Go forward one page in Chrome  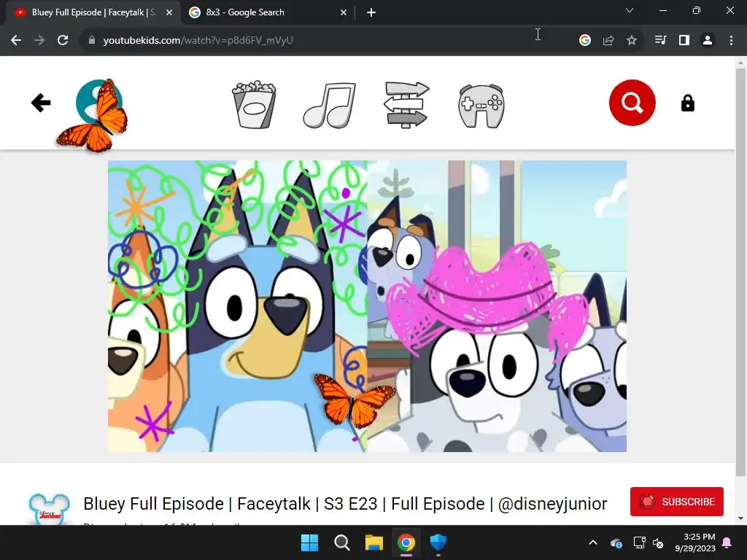(39, 41)
